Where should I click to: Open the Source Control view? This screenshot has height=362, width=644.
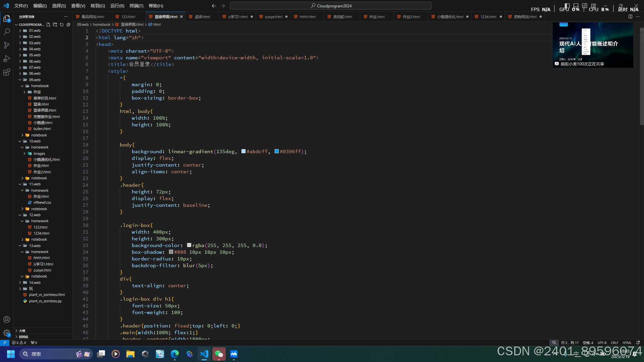pyautogui.click(x=7, y=45)
